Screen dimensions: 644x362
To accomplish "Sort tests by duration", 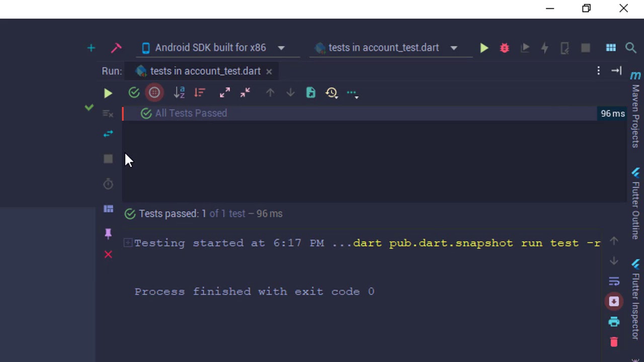I will (200, 93).
